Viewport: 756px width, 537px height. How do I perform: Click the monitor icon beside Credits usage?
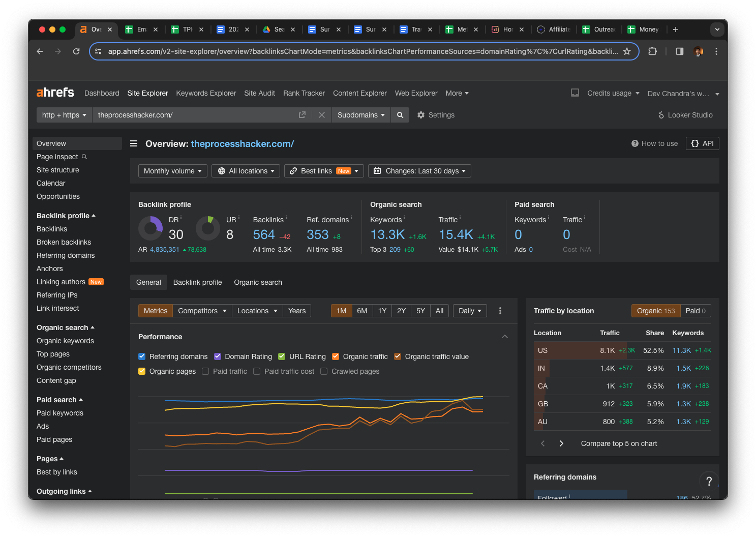coord(575,93)
